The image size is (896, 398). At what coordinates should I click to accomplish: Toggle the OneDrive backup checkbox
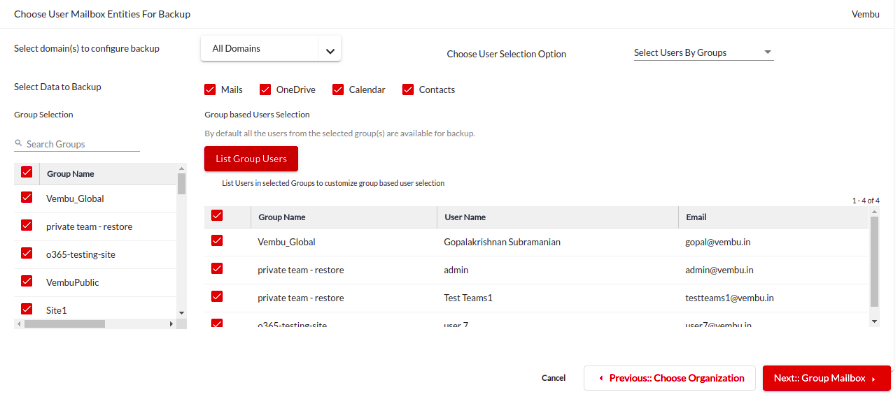(x=265, y=90)
